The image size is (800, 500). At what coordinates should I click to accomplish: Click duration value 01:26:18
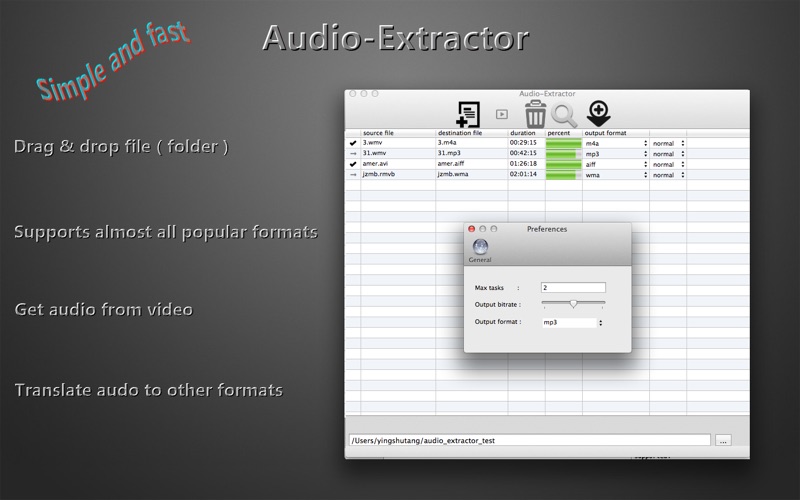click(523, 164)
